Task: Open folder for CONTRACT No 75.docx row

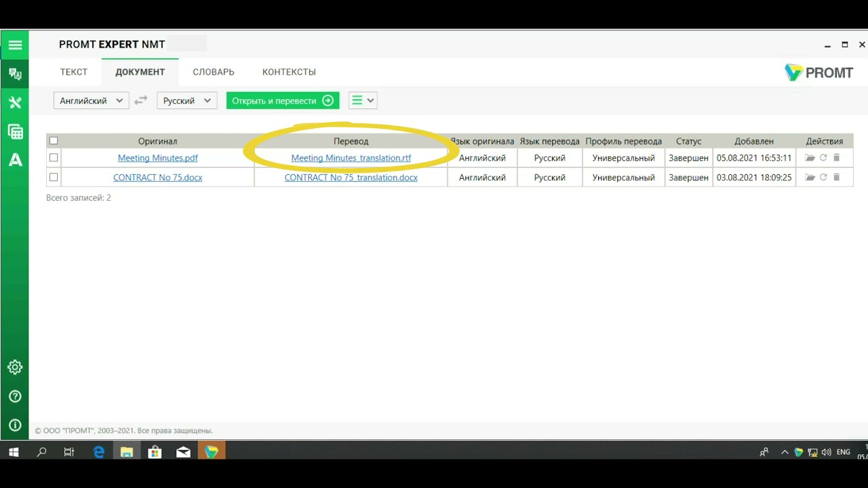Action: coord(810,178)
